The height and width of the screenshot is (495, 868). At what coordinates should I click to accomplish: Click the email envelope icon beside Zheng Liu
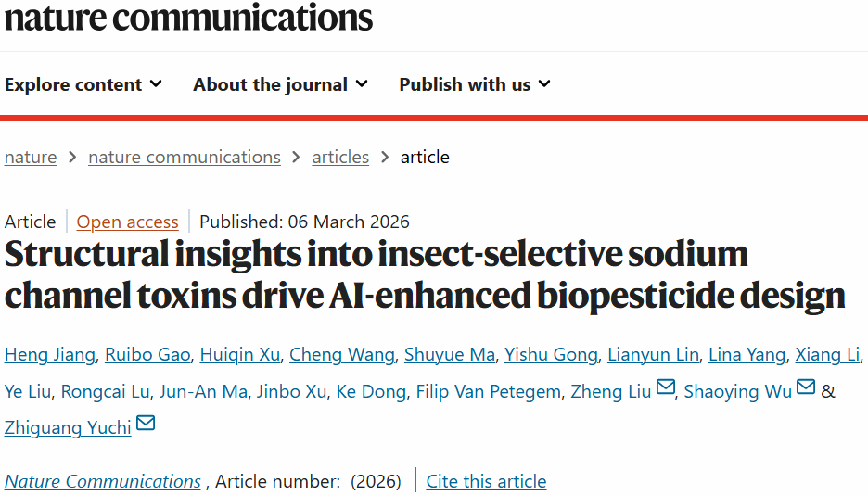point(665,388)
